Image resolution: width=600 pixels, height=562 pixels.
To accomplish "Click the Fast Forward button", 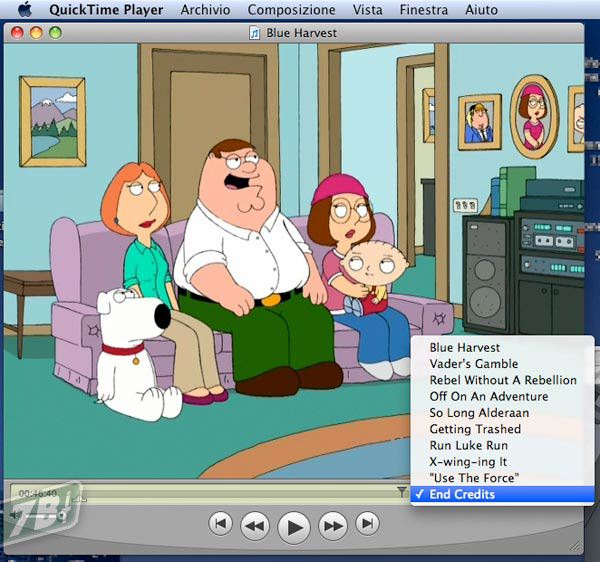I will click(x=332, y=524).
